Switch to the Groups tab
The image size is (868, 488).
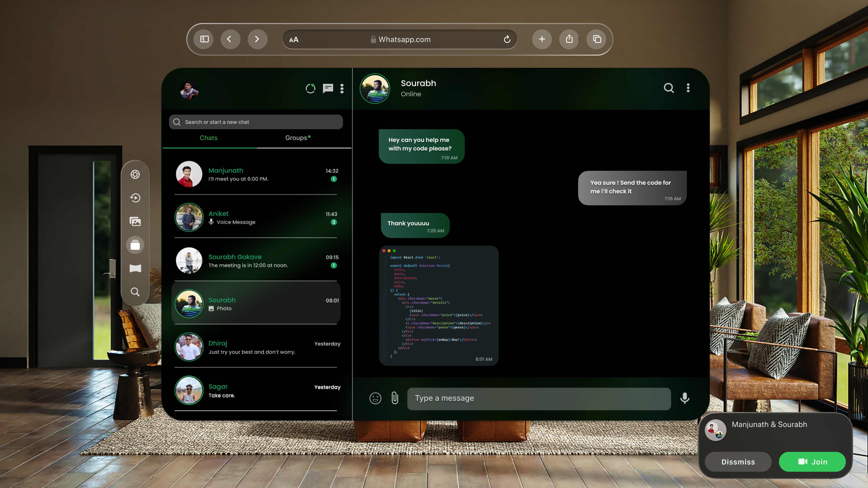point(297,138)
